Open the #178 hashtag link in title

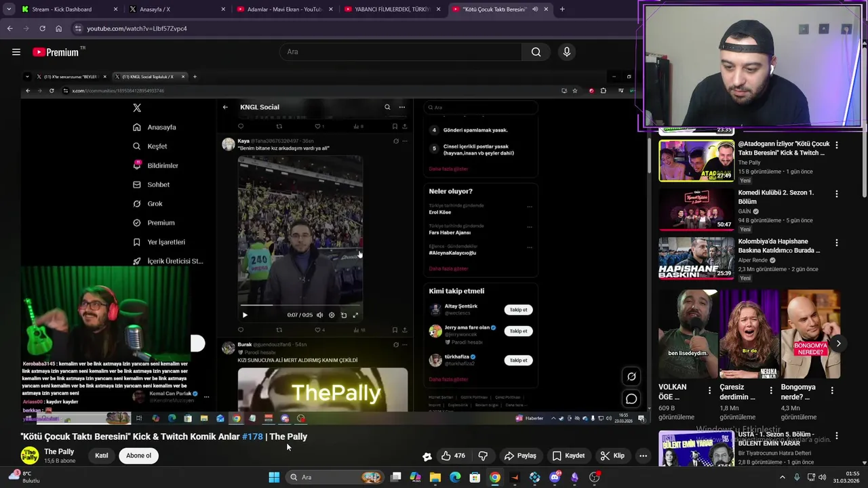point(252,436)
